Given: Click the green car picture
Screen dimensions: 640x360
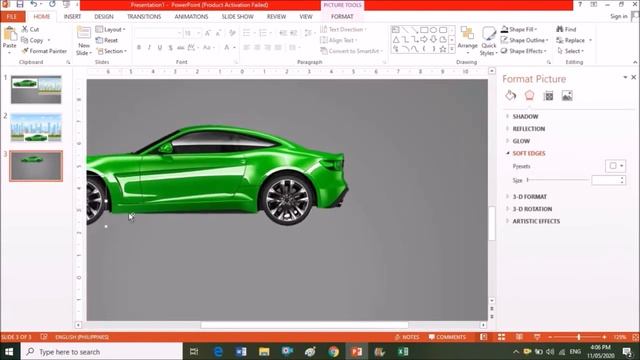Looking at the screenshot, I should click(218, 175).
